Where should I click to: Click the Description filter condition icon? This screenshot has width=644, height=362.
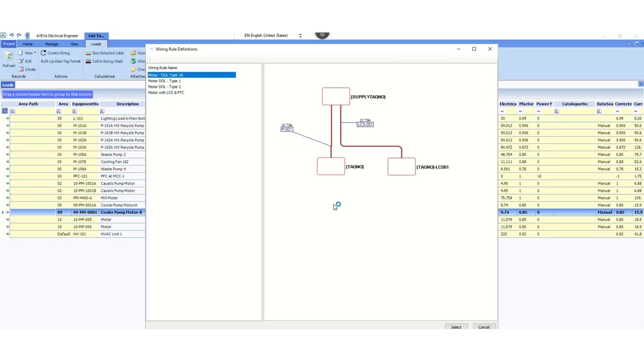[102, 111]
